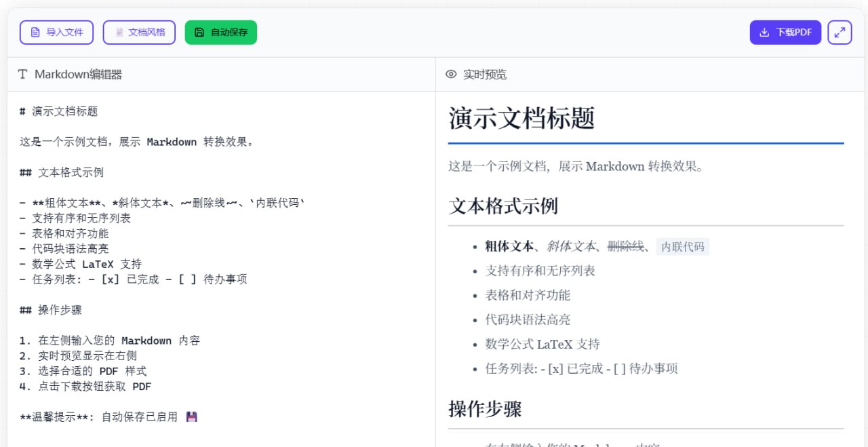Click the fullscreen expand arrows icon

tap(840, 33)
